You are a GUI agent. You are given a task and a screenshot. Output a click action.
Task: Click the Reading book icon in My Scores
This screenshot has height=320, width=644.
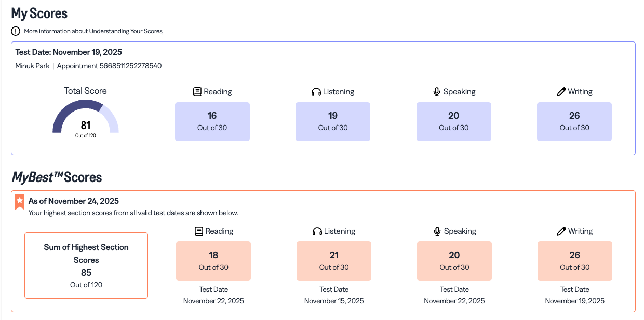pyautogui.click(x=197, y=92)
